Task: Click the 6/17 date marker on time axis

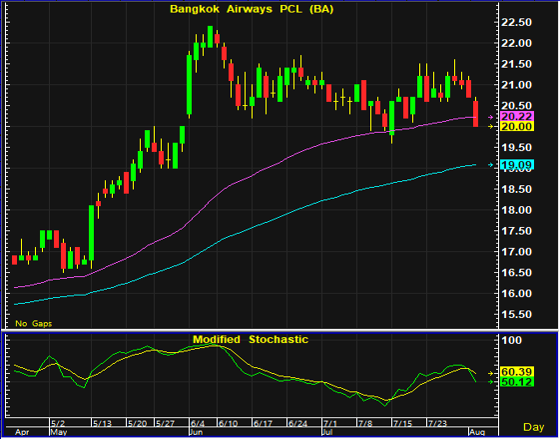Action: click(x=263, y=424)
